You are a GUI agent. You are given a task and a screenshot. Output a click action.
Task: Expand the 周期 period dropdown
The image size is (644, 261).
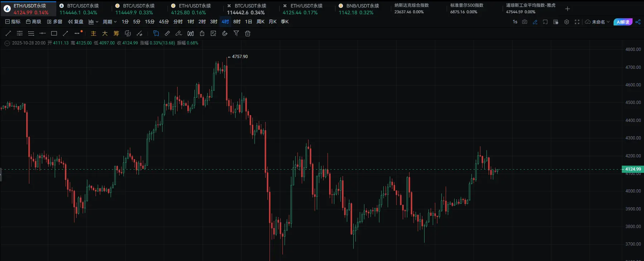click(110, 22)
